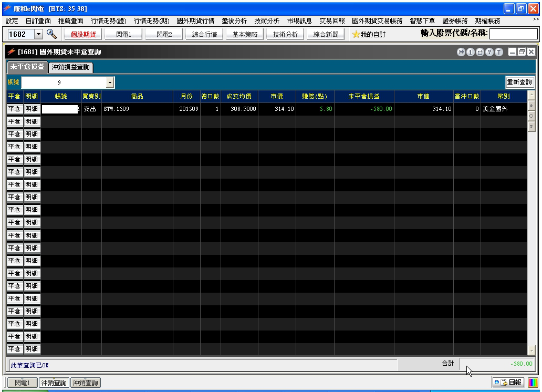The width and height of the screenshot is (542, 392).
Task: Click the 市值 column header
Action: (423, 97)
